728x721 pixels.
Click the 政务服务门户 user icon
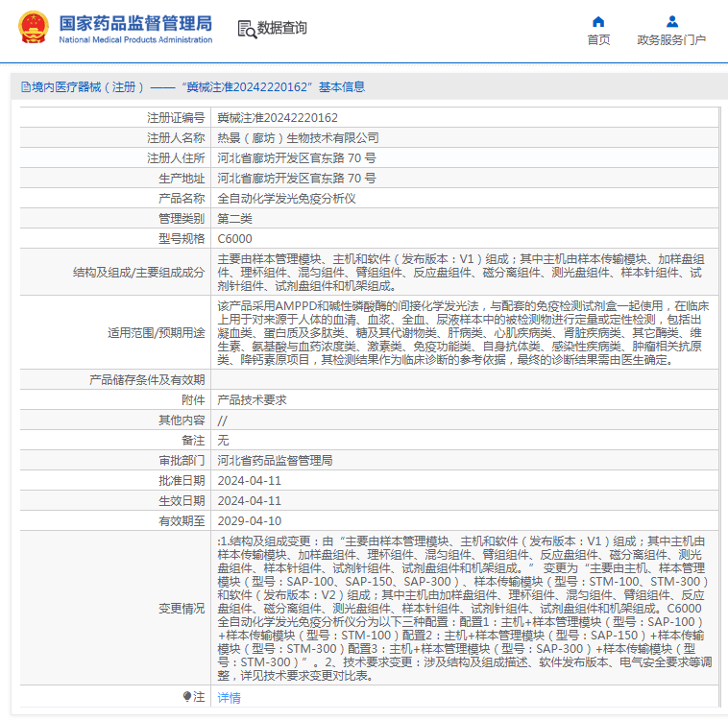(672, 21)
